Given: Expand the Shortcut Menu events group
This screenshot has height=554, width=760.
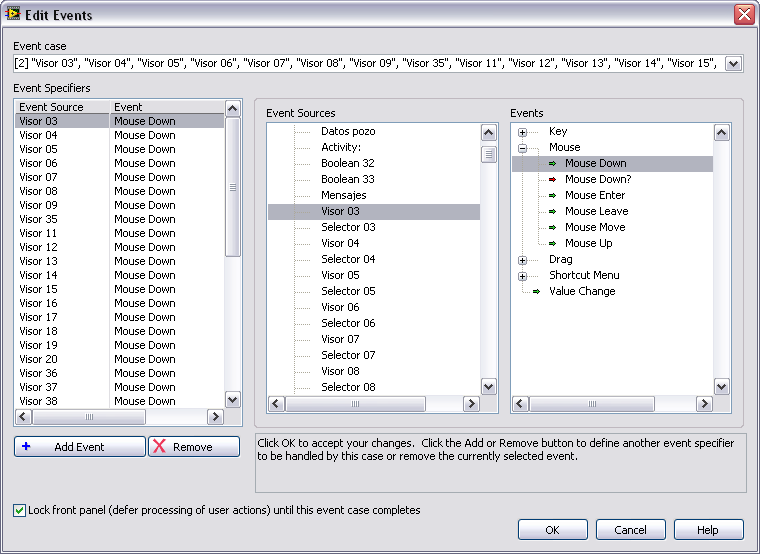Looking at the screenshot, I should click(x=522, y=276).
